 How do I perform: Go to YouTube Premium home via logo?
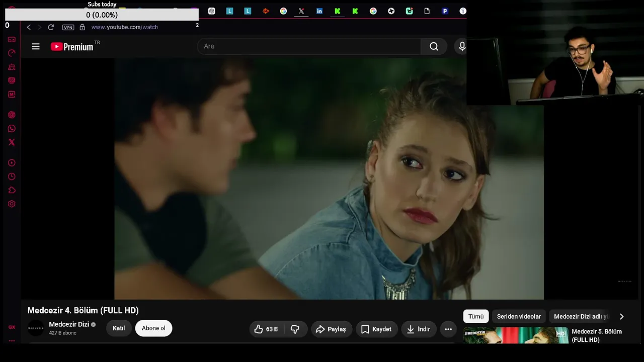72,47
